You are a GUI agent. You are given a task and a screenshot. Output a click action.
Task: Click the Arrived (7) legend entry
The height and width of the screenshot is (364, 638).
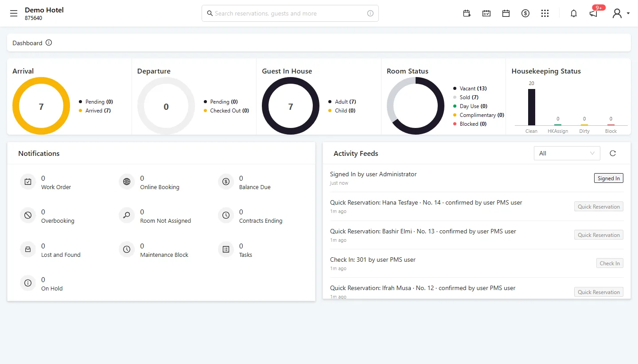tap(95, 111)
